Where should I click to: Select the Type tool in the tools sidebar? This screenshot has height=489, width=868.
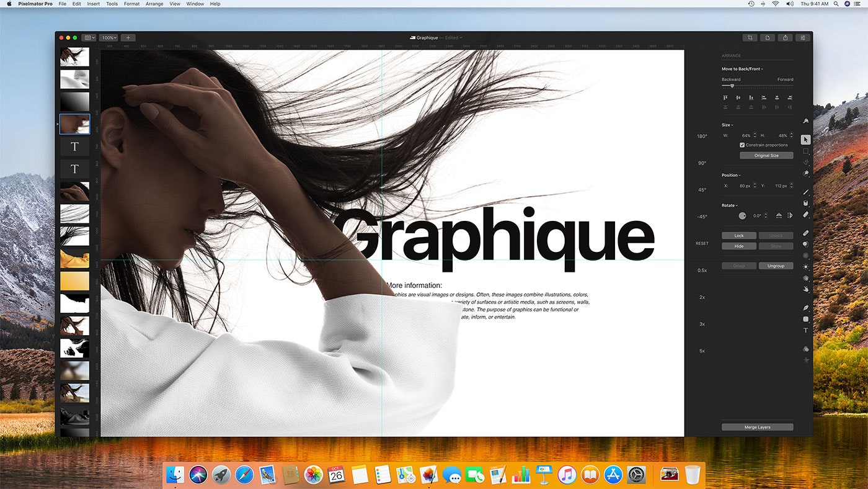(x=805, y=330)
